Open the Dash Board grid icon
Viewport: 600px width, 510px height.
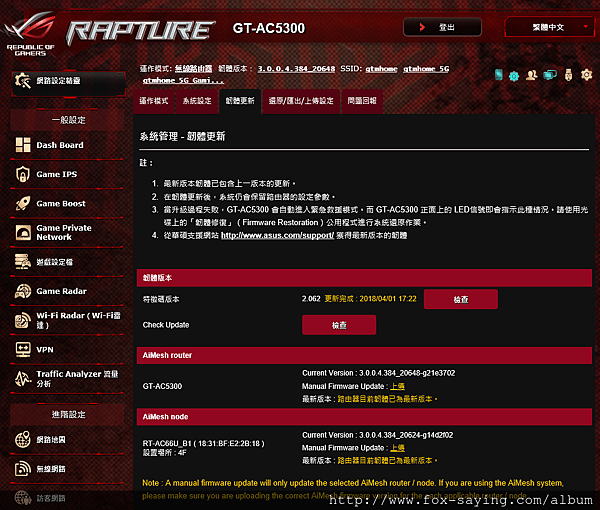(x=23, y=145)
